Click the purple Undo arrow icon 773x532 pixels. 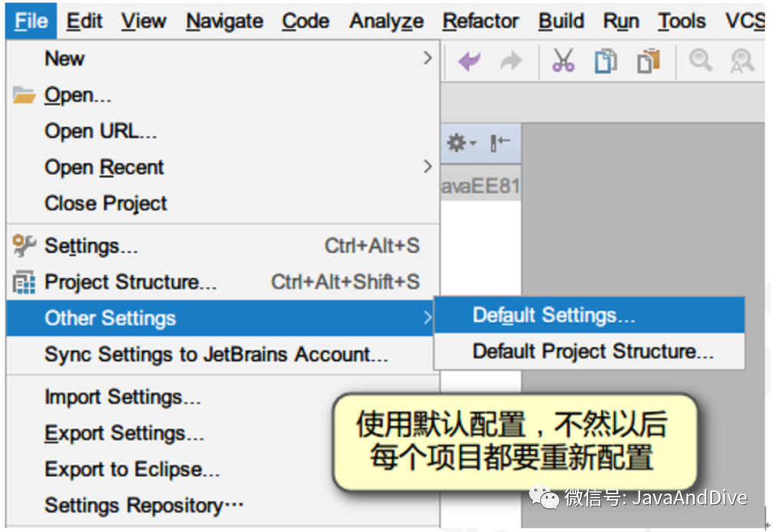pyautogui.click(x=469, y=61)
